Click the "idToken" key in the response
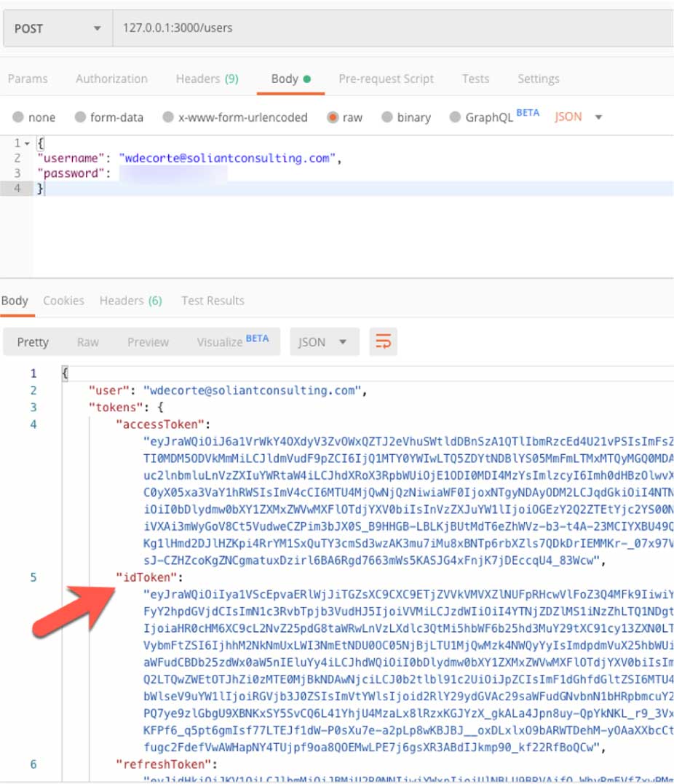This screenshot has width=674, height=784. click(x=146, y=577)
